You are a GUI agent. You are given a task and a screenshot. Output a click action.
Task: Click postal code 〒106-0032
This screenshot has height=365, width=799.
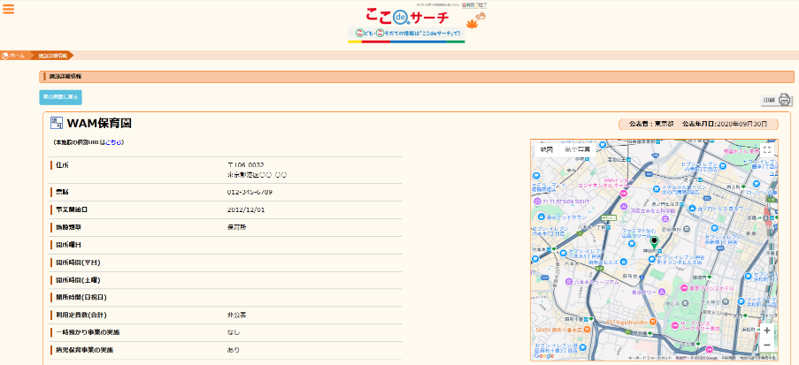point(246,165)
